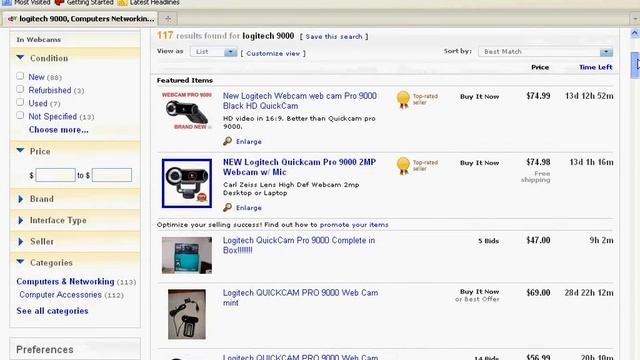Click See all categories link
640x360 pixels.
(x=52, y=311)
